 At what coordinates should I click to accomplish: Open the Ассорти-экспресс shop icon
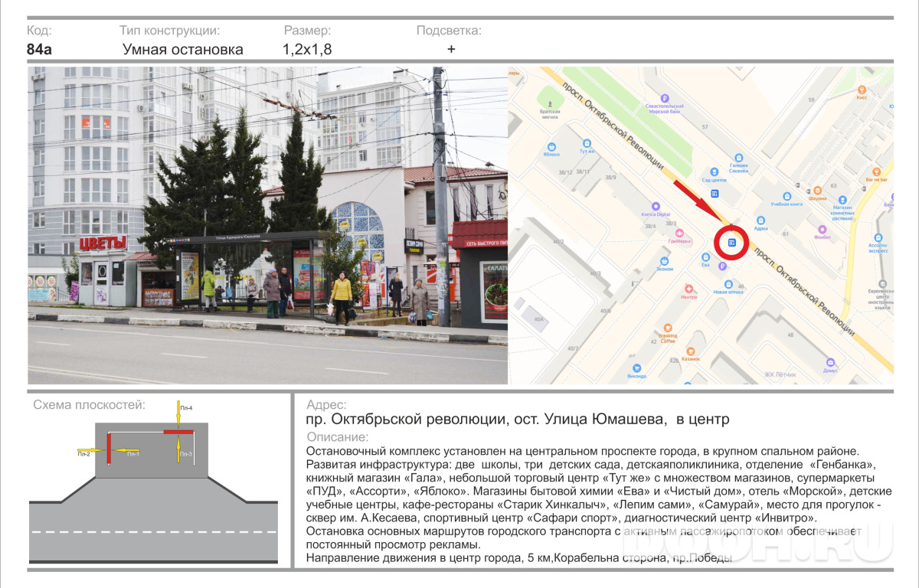878,236
